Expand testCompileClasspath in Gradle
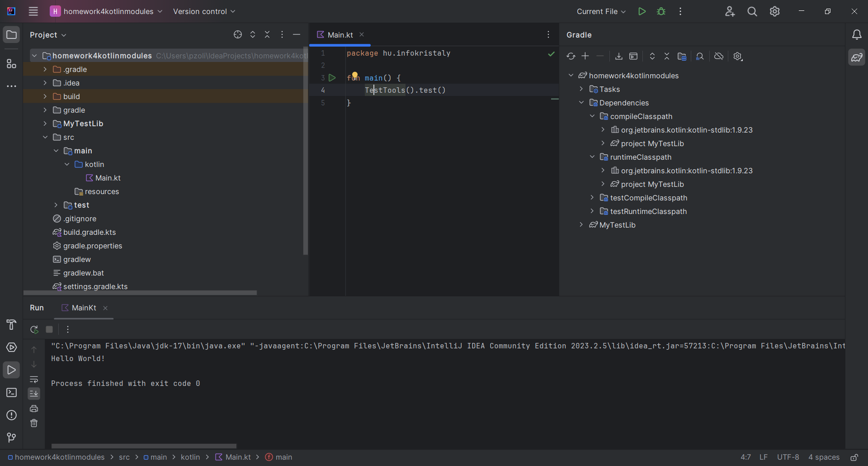 (x=592, y=198)
